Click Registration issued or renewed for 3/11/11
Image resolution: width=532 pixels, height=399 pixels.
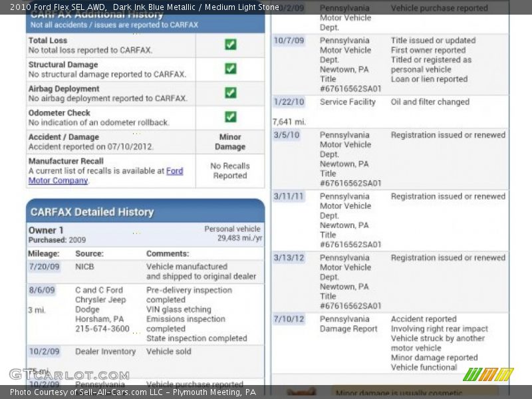pos(448,196)
